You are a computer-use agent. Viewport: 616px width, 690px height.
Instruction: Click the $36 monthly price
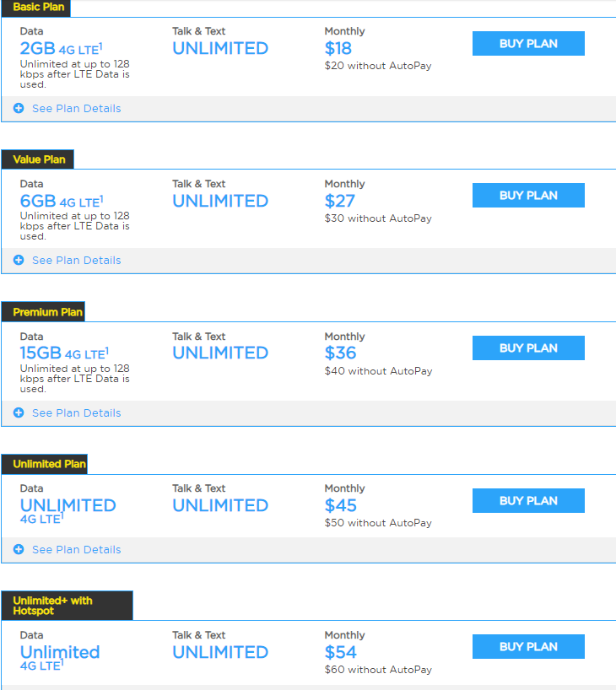pos(341,353)
